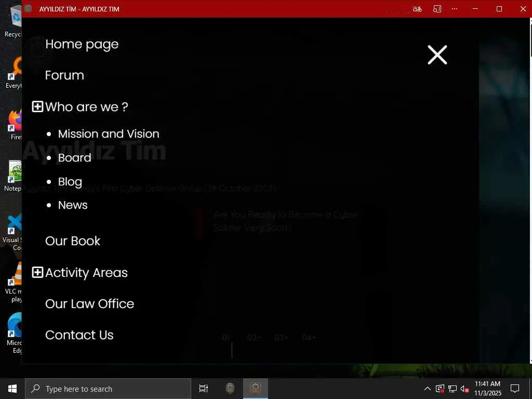532x399 pixels.
Task: Open the Board submenu link
Action: click(75, 158)
